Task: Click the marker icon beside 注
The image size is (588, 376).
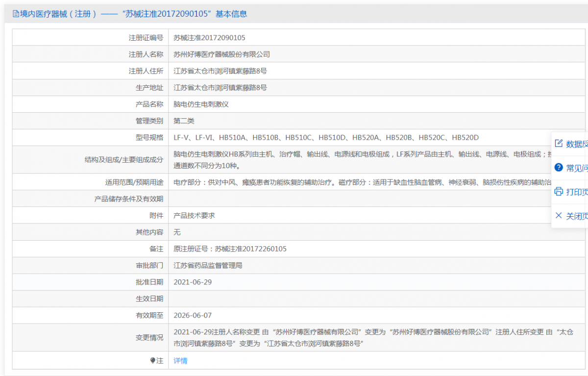Action: 152,361
